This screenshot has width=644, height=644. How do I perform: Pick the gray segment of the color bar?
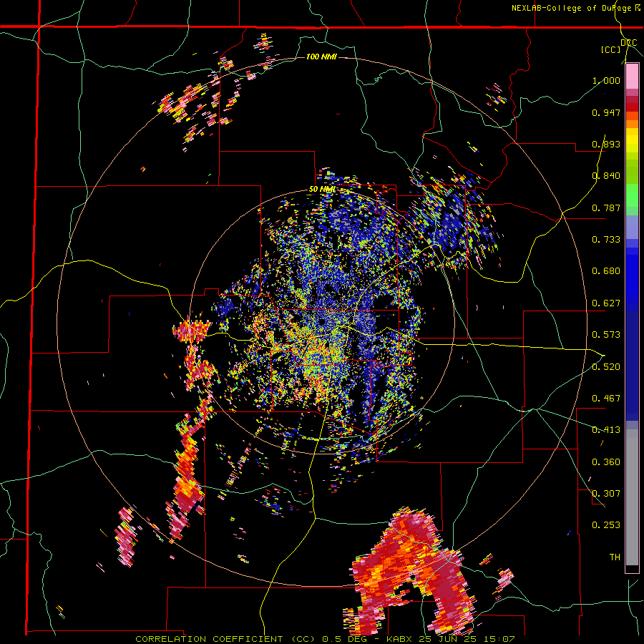point(632,497)
